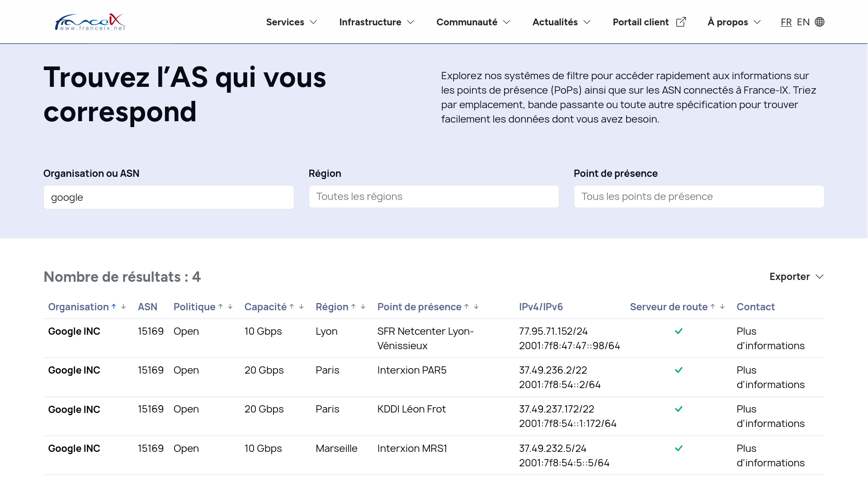Sort Capacité column ascending arrow
The image size is (868, 498).
click(292, 307)
